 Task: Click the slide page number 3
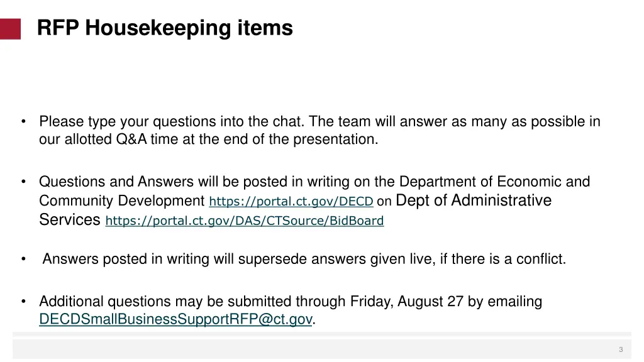tap(620, 349)
